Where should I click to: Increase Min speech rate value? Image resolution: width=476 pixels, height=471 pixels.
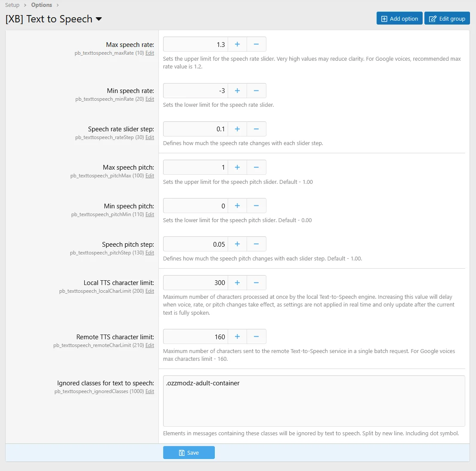pyautogui.click(x=237, y=90)
